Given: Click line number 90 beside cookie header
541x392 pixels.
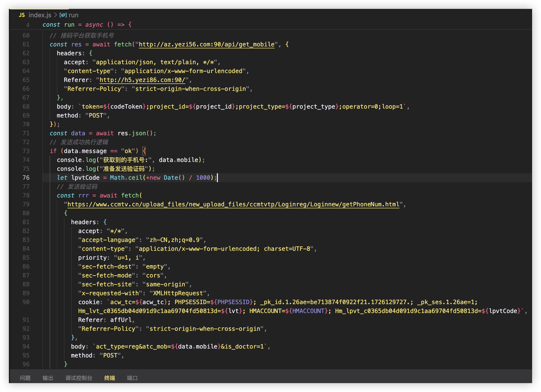Looking at the screenshot, I should point(26,302).
